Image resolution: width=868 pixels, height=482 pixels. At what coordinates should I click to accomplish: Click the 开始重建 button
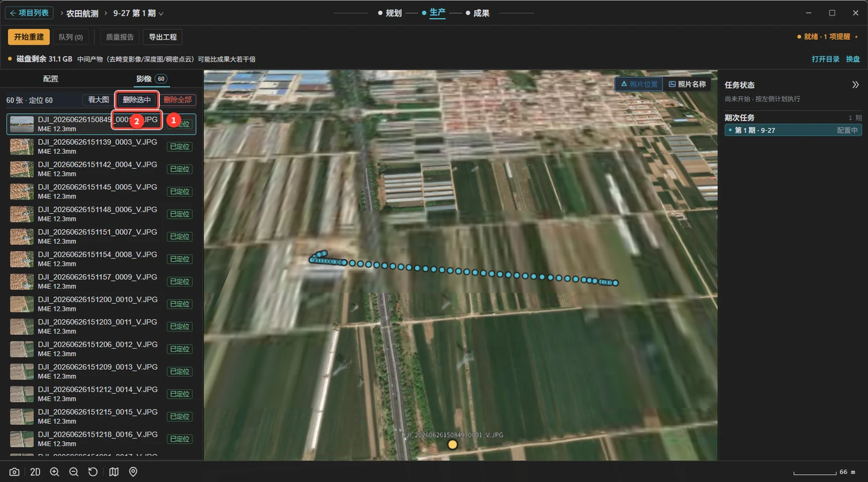[29, 37]
